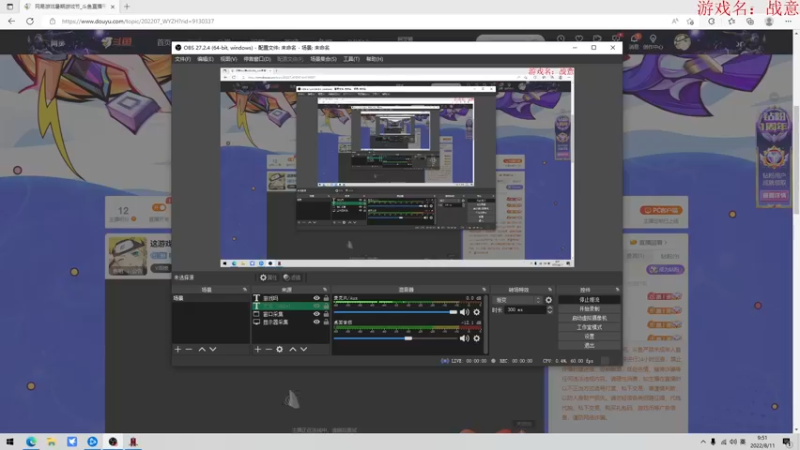Viewport: 800px width, 450px height.
Task: Open 设置 from the Controls panel
Action: click(589, 337)
